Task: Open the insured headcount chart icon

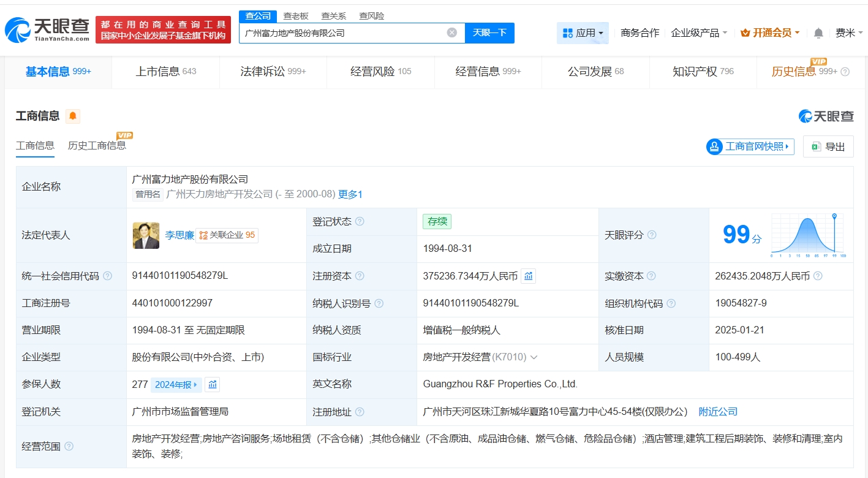Action: pos(212,384)
